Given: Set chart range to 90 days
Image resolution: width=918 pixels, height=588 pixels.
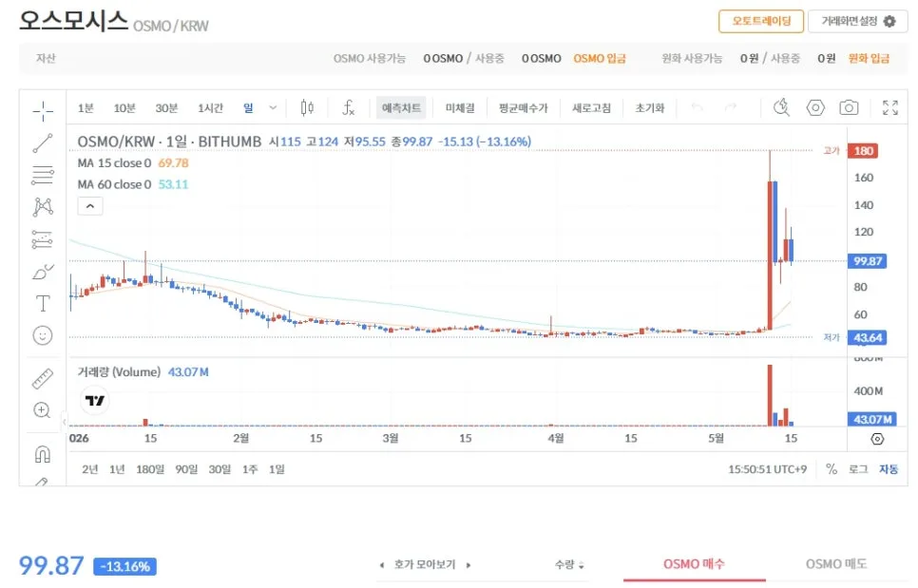Looking at the screenshot, I should click(x=186, y=469).
